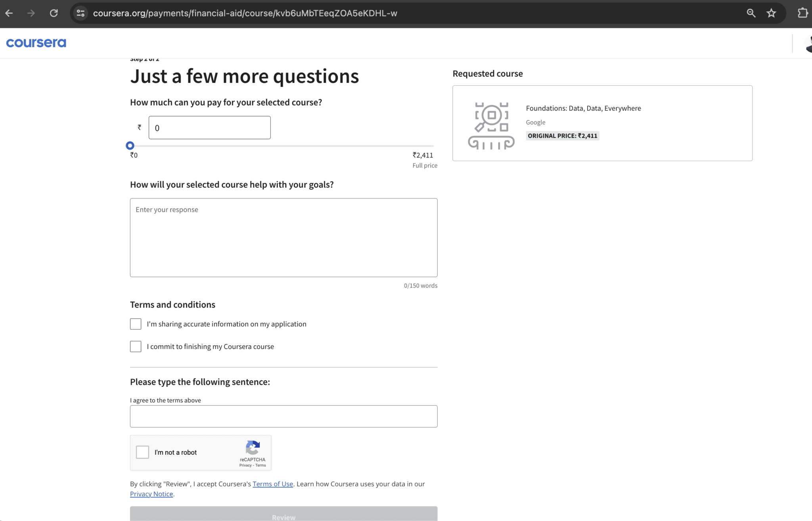
Task: Reload the page
Action: [x=54, y=13]
